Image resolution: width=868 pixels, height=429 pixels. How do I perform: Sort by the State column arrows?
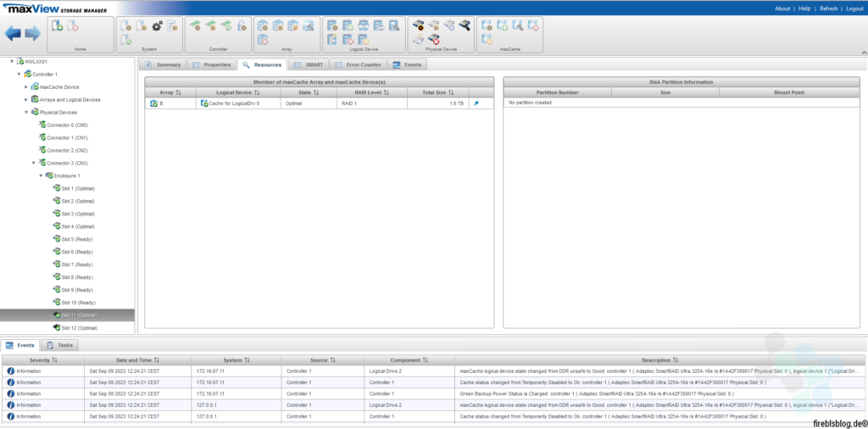click(x=316, y=92)
